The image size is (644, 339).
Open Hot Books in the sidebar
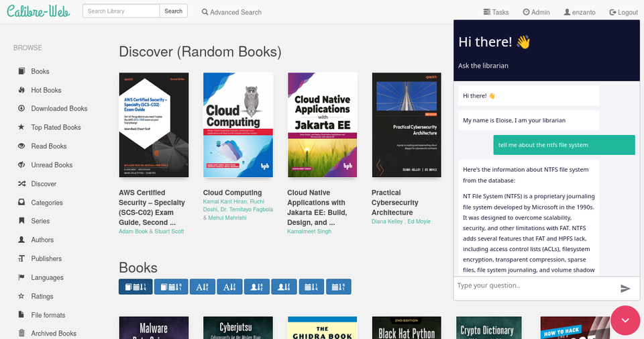pyautogui.click(x=46, y=90)
